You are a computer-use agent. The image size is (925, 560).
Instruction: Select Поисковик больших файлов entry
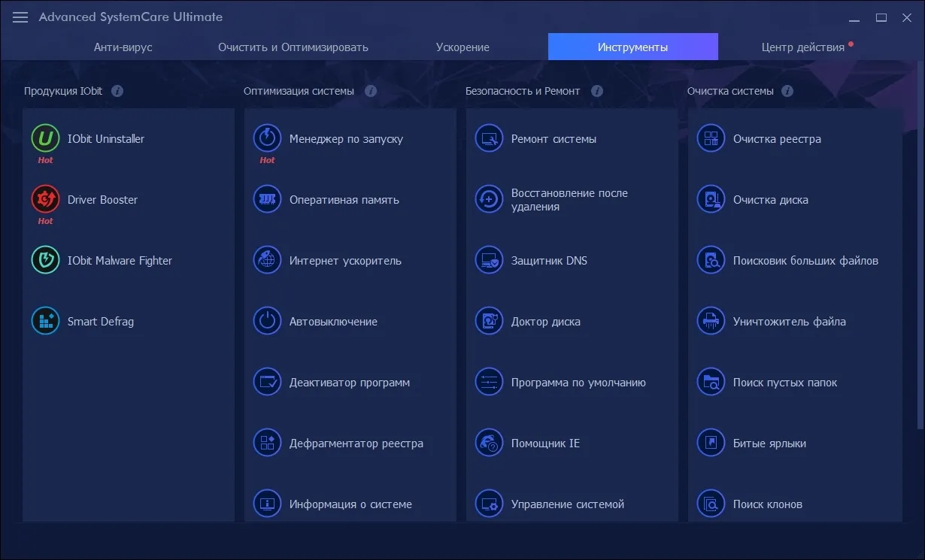pos(805,261)
